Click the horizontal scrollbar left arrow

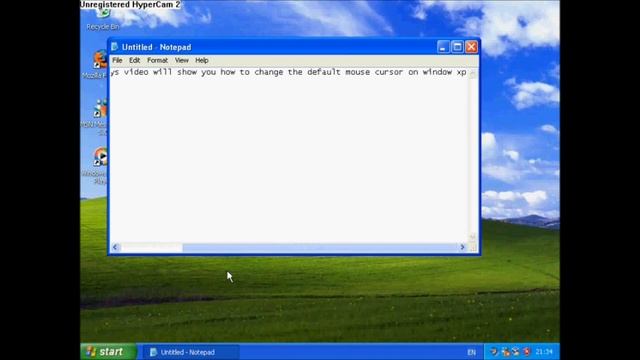[x=115, y=247]
